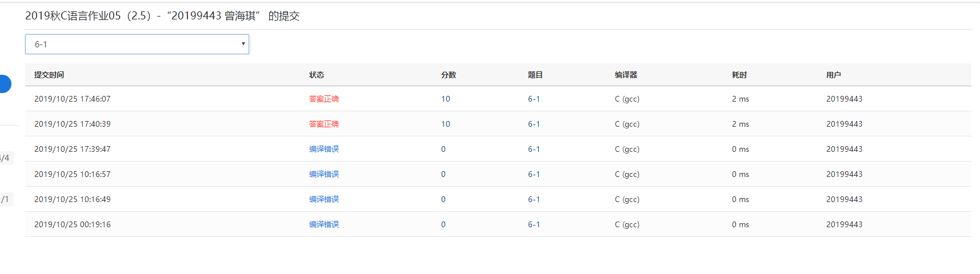Screen dimensions: 980x274
Task: Open 答案正确 status for 17:40:39 submission
Action: 323,124
